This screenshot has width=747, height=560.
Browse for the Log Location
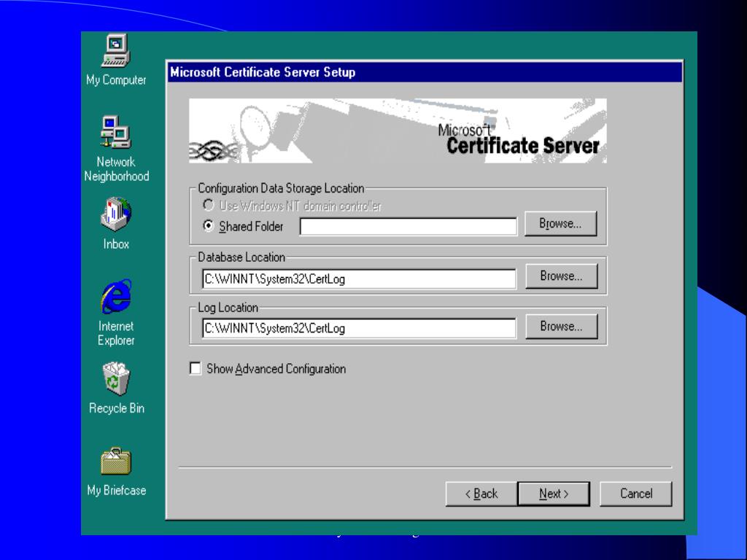[561, 326]
